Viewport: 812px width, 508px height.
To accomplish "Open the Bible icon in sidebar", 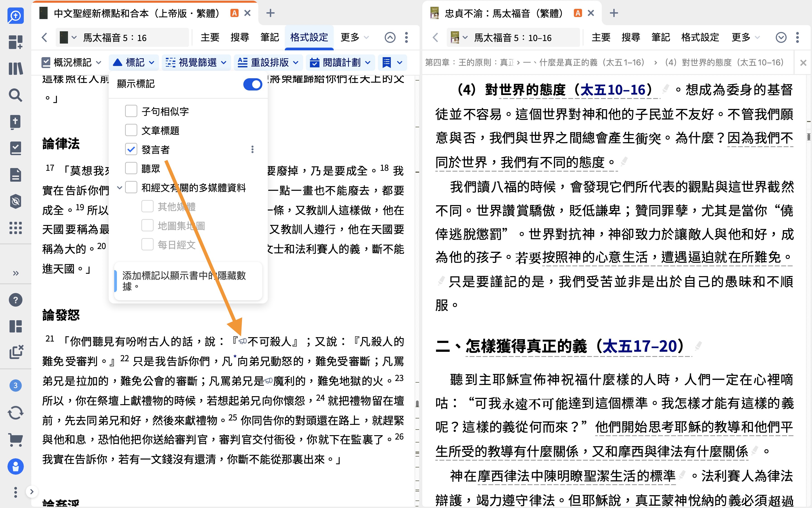I will point(15,122).
